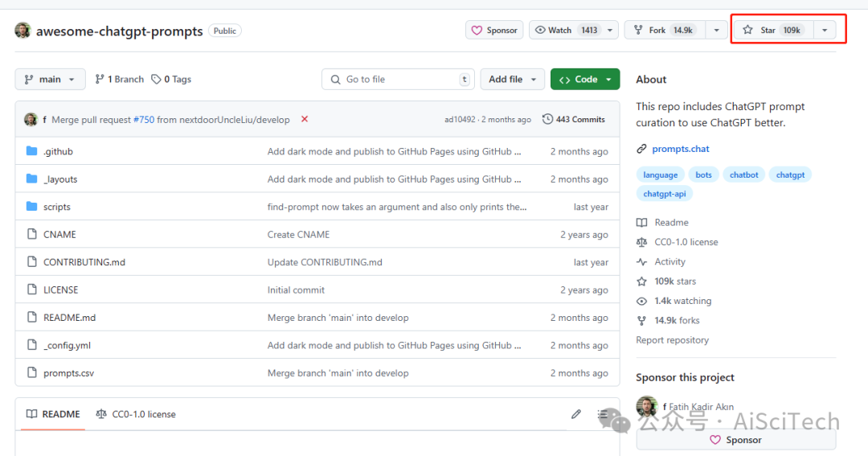Click the pencil edit README icon
This screenshot has width=868, height=456.
(576, 414)
